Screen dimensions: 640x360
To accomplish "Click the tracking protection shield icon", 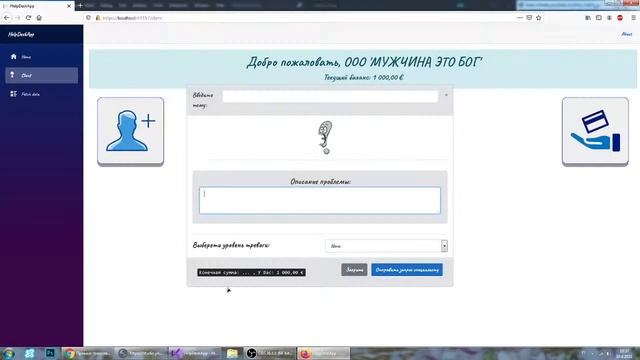I will (88, 18).
